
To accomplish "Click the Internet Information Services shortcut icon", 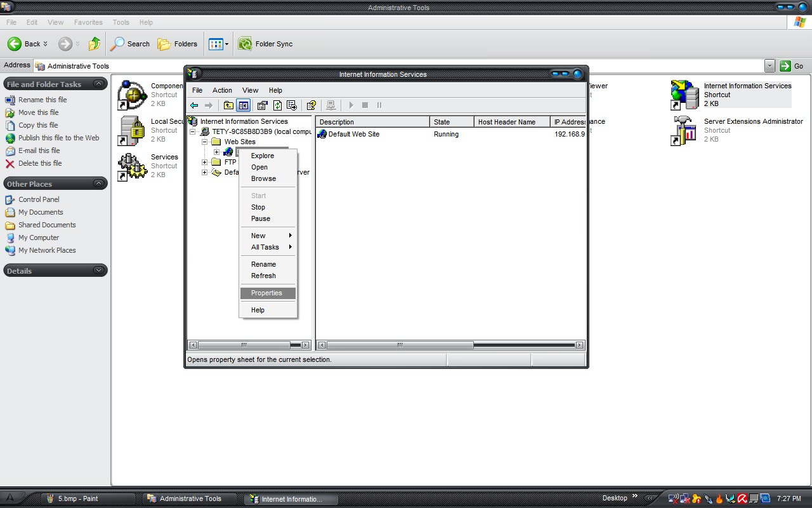I will [x=684, y=95].
